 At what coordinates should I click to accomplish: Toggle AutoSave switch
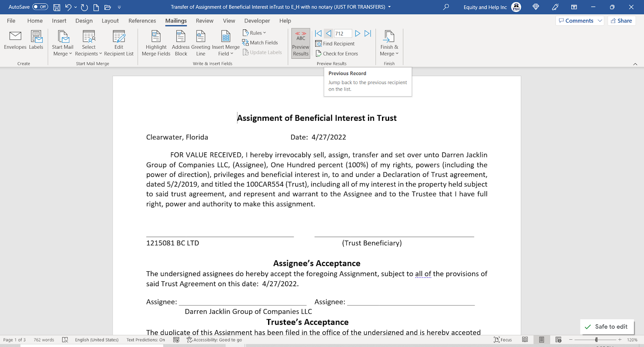(x=40, y=7)
